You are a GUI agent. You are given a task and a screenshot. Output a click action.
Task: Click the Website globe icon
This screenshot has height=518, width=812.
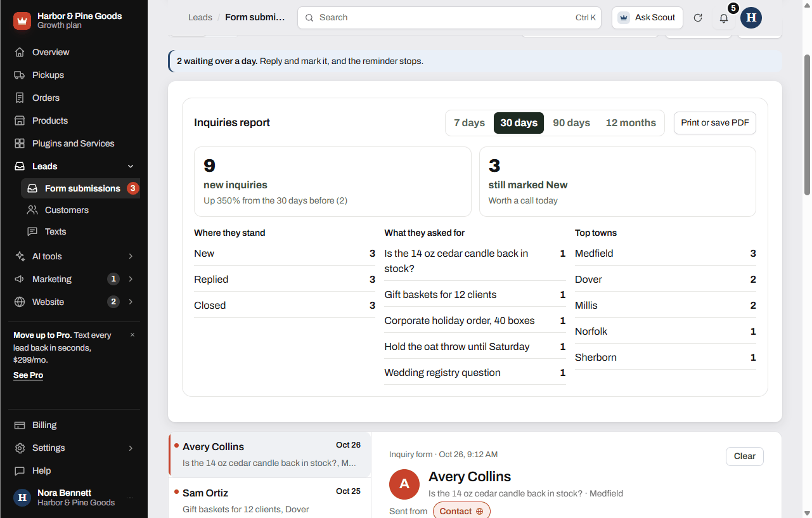point(20,302)
